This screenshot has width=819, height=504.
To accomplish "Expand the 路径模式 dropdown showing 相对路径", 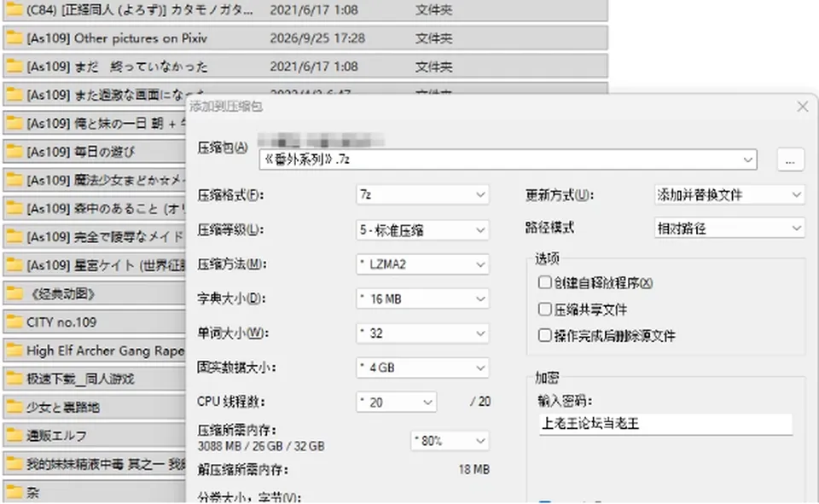I will tap(729, 229).
